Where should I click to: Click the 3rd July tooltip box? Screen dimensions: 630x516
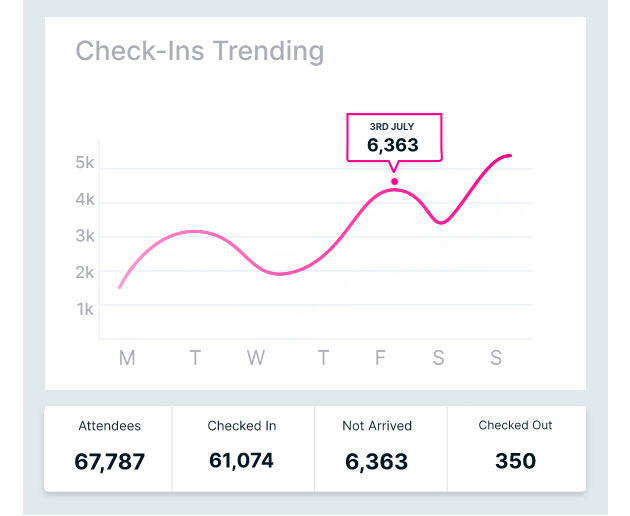(x=393, y=137)
